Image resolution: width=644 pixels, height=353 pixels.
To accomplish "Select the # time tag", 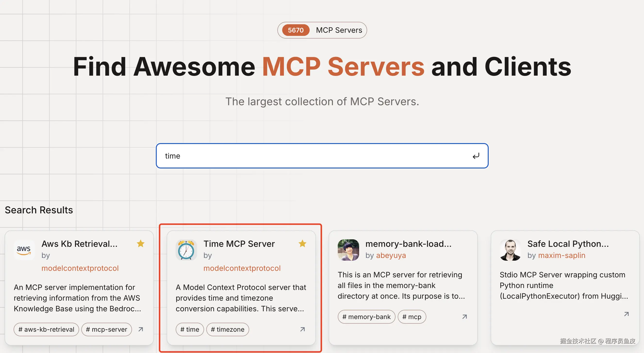I will coord(190,329).
